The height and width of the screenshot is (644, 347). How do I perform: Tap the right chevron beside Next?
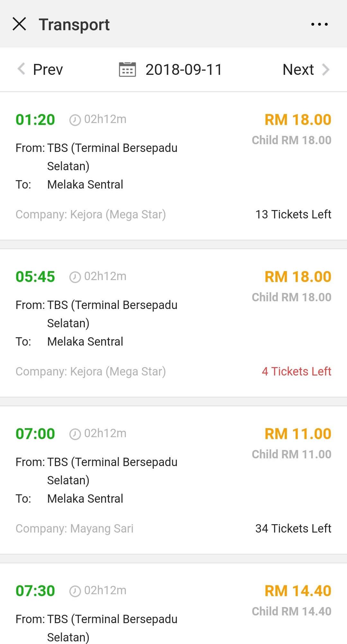326,69
